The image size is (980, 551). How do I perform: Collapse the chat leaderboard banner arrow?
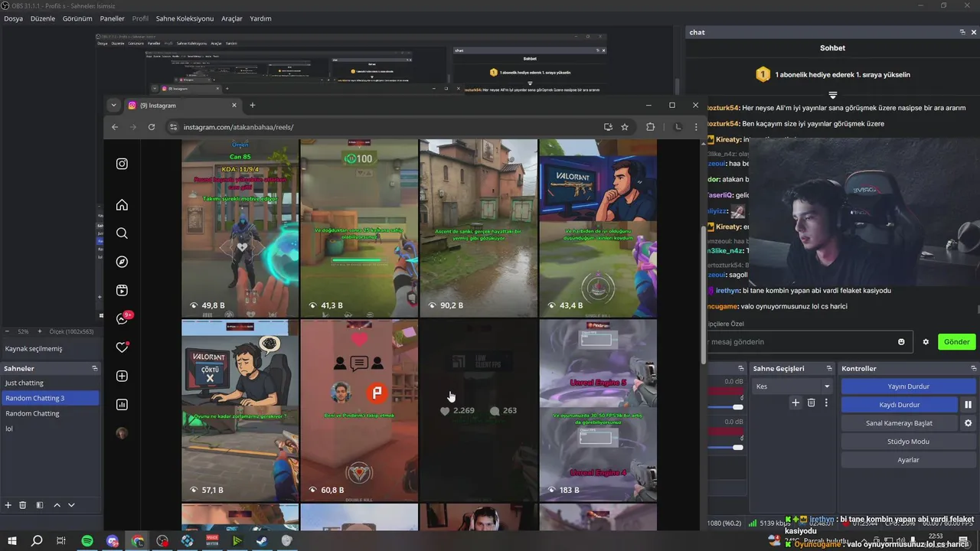coord(832,96)
